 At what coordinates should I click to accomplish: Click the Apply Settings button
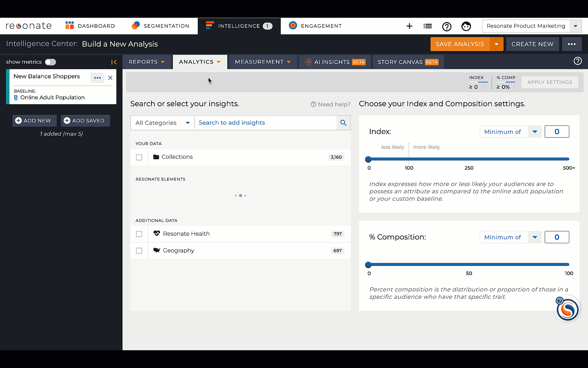point(550,82)
